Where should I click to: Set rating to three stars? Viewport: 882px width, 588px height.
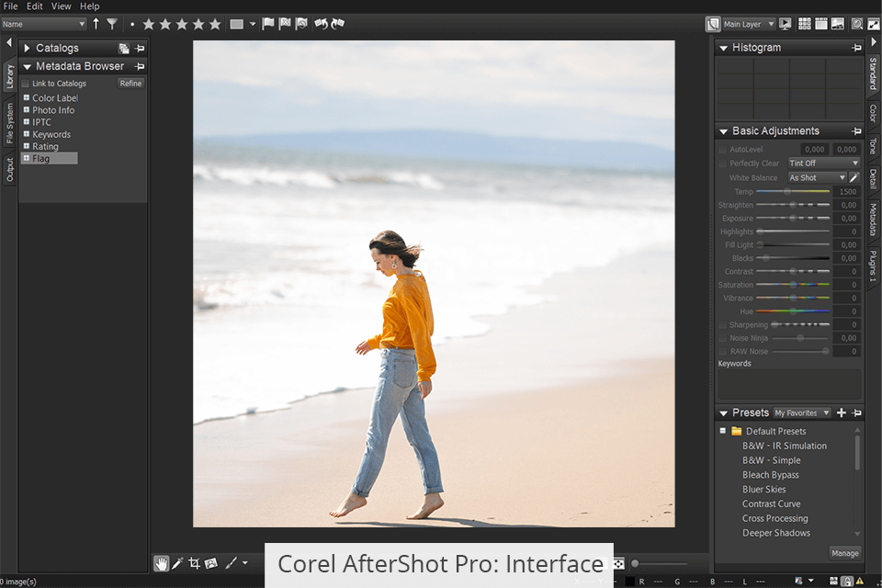click(182, 24)
